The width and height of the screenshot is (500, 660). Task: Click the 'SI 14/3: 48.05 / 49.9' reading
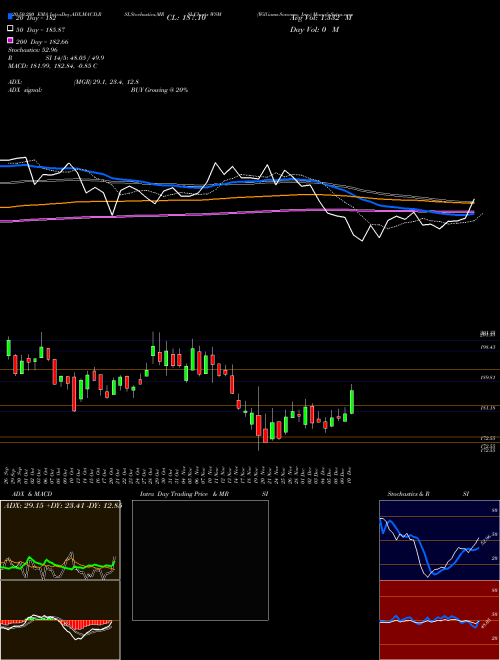(x=75, y=58)
